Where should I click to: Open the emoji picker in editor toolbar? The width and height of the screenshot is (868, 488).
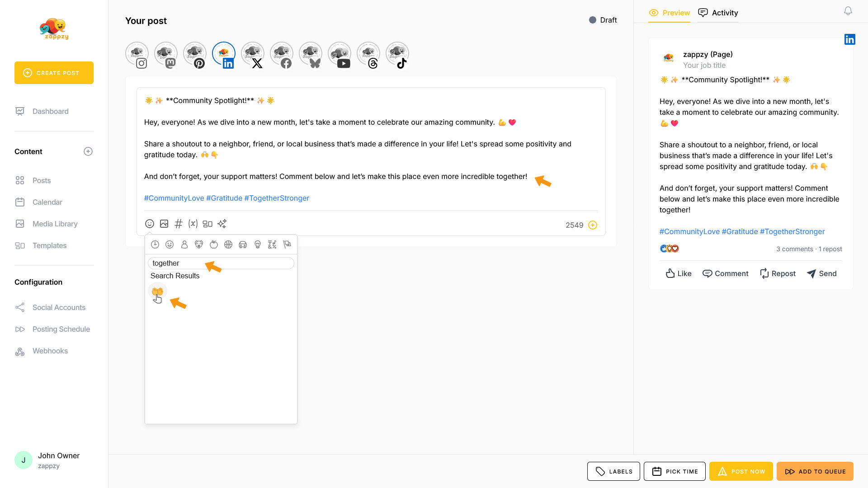pyautogui.click(x=150, y=224)
